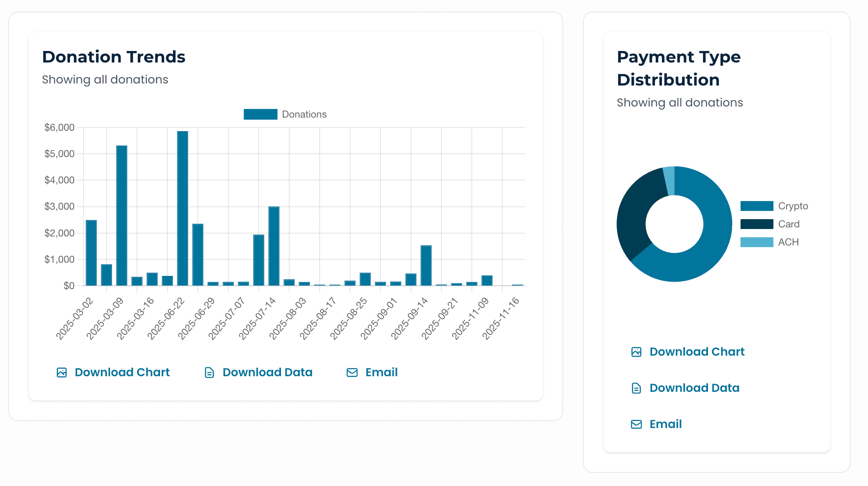
Task: Click the envelope icon beside Email in Payment Type Distribution
Action: click(x=636, y=424)
